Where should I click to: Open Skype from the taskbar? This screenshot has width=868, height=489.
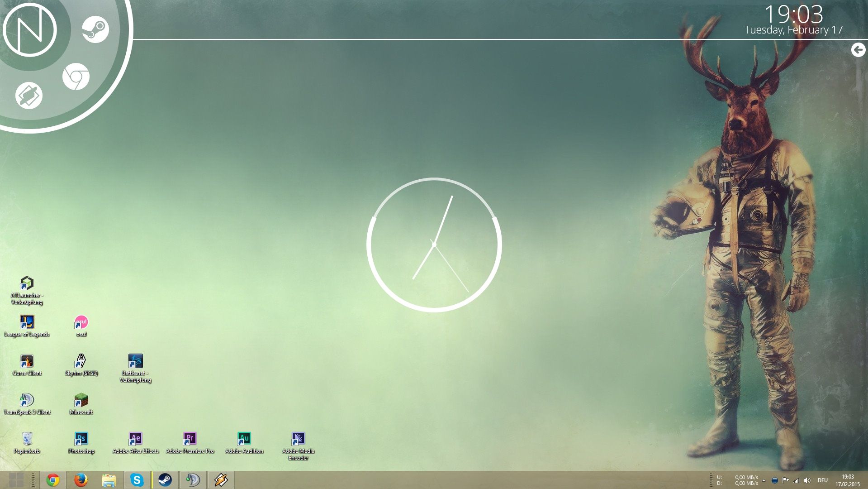coord(137,479)
